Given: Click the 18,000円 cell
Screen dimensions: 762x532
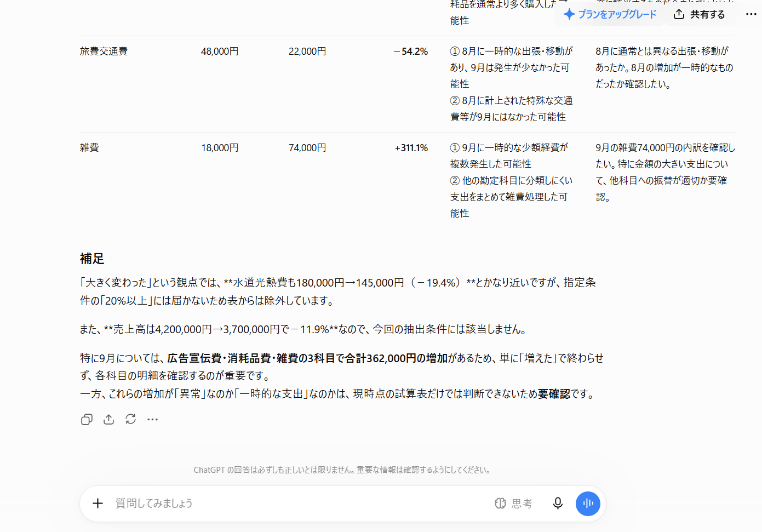Looking at the screenshot, I should tap(220, 148).
